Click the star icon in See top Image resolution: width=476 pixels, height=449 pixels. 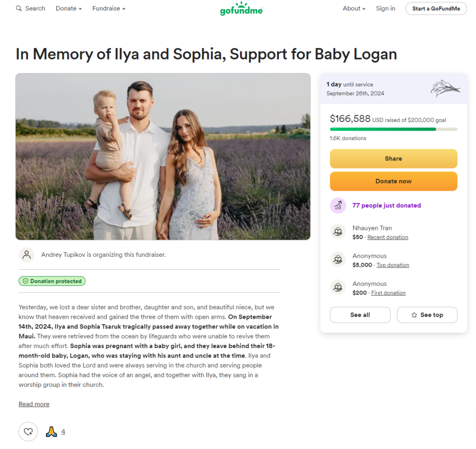point(414,315)
